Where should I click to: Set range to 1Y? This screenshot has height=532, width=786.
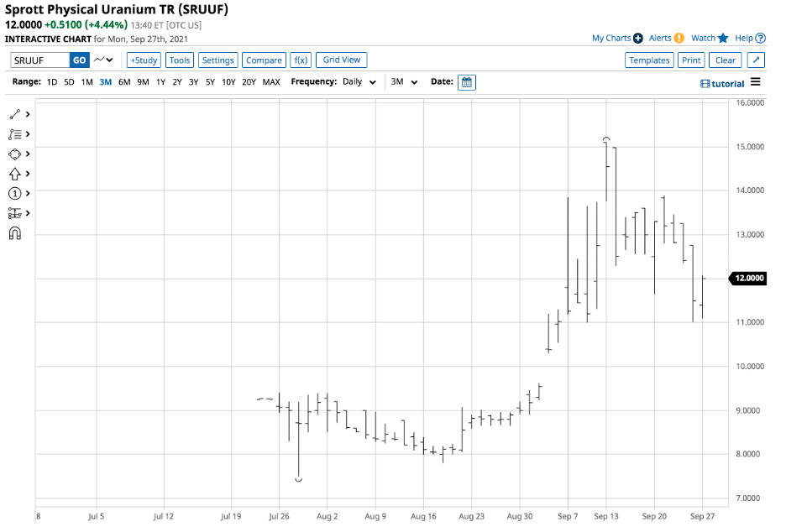click(x=160, y=82)
